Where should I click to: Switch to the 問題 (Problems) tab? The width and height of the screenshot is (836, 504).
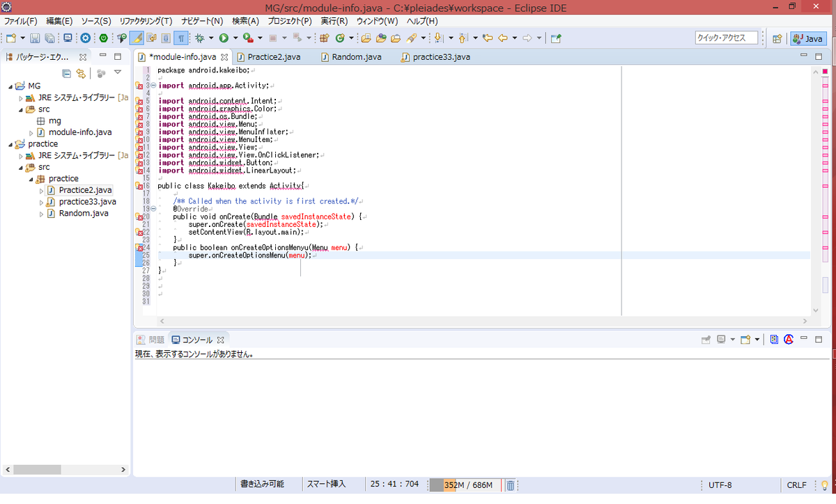coord(150,340)
